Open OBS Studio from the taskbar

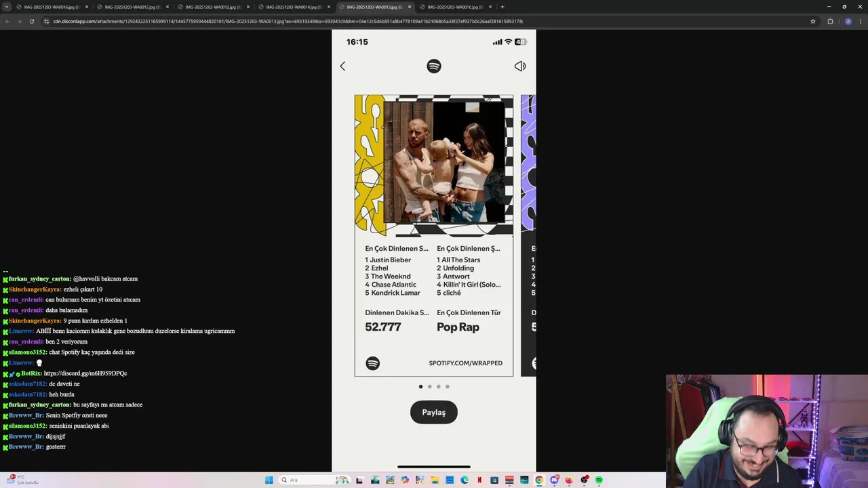(x=584, y=480)
